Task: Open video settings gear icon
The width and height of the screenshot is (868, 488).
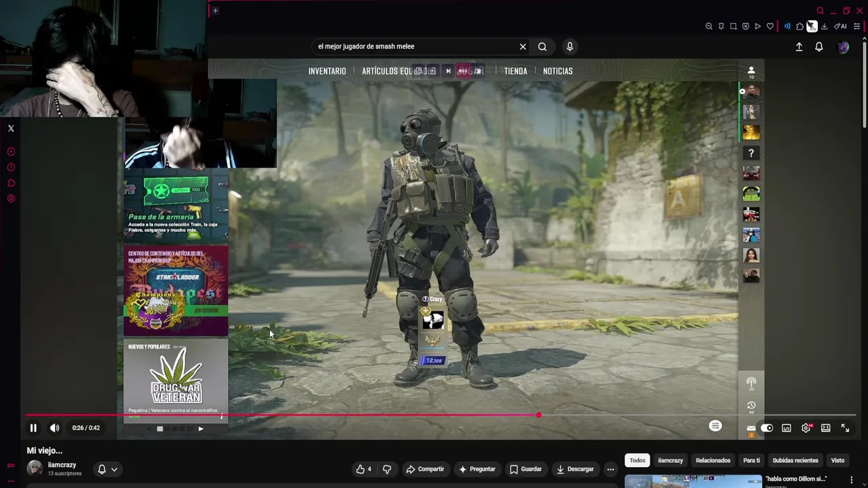Action: click(x=806, y=428)
